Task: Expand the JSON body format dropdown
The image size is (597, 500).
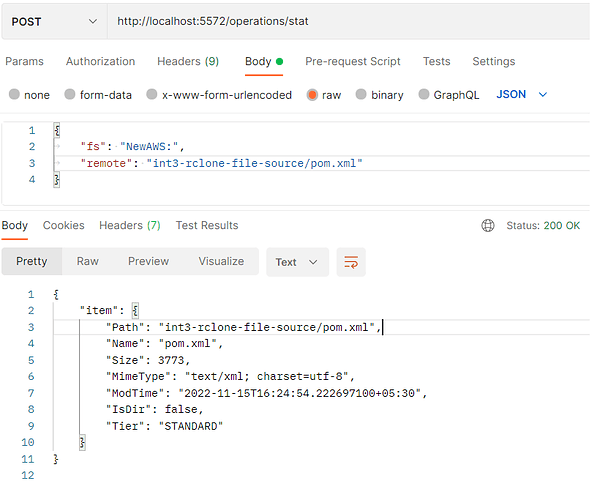Action: pyautogui.click(x=522, y=94)
